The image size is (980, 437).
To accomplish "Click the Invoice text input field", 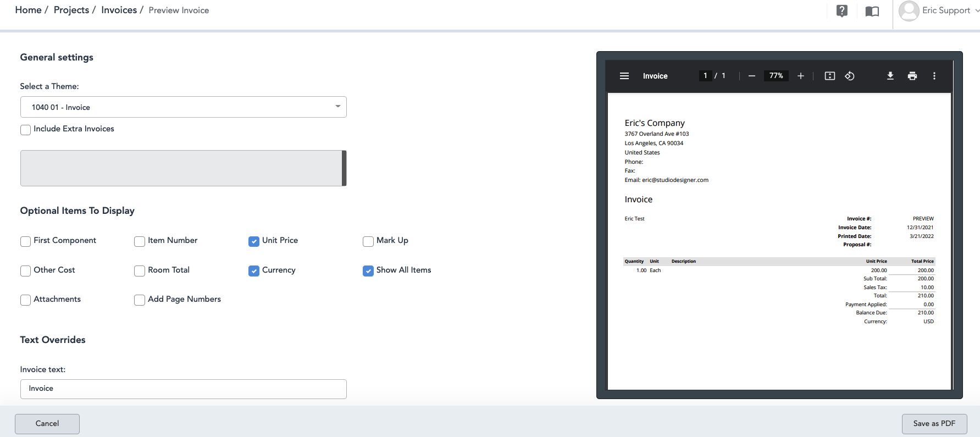I will (x=183, y=389).
